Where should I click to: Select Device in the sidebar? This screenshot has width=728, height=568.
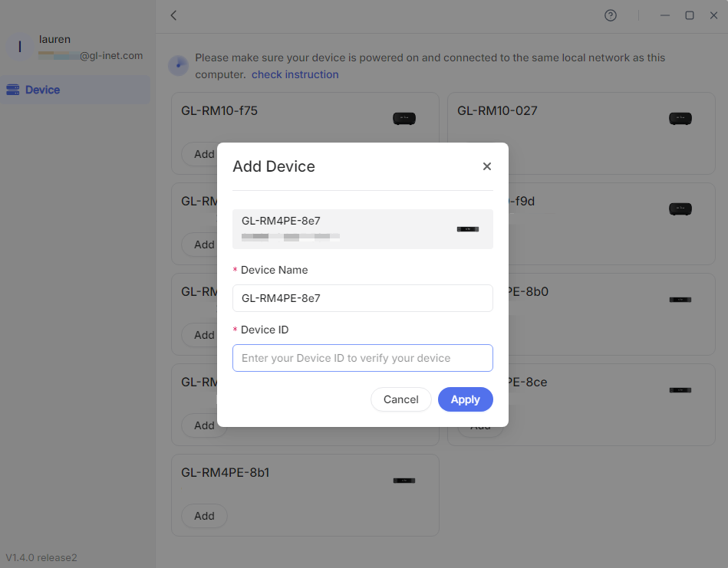point(75,90)
